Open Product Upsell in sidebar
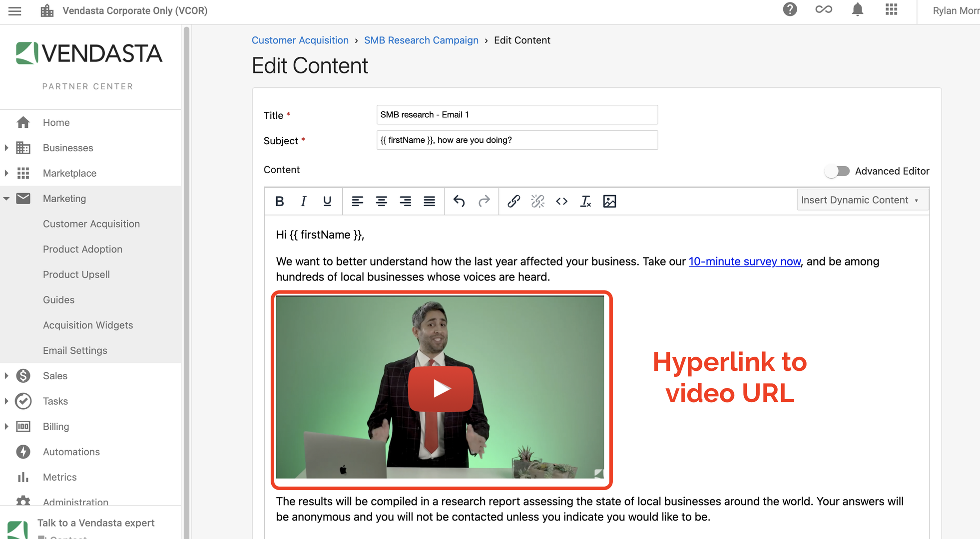This screenshot has width=980, height=539. (76, 274)
